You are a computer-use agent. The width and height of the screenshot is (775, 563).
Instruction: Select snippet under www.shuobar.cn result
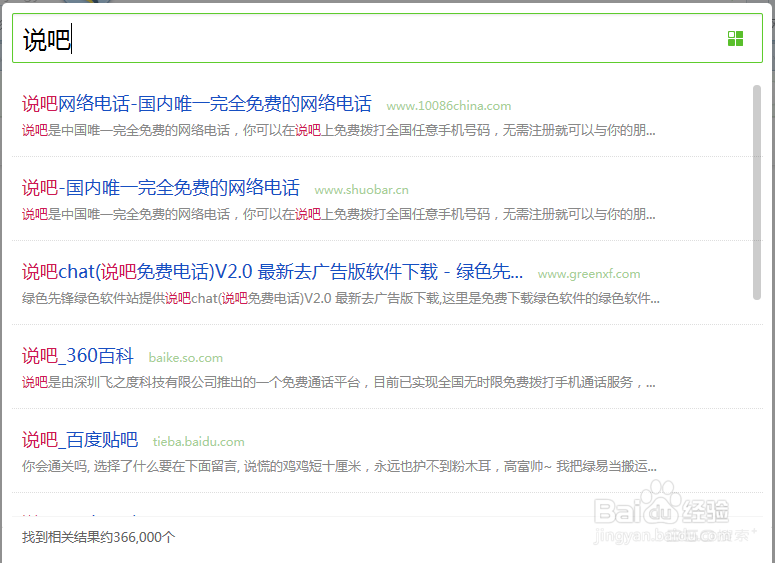click(339, 215)
